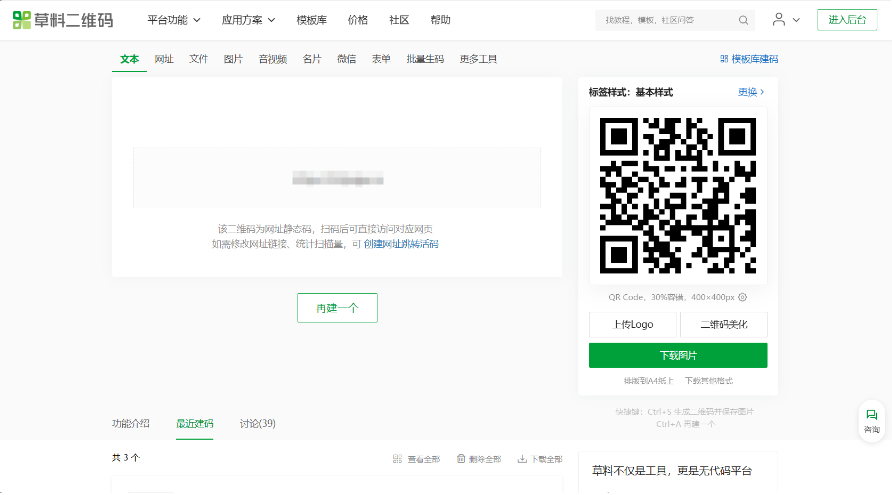Select the 表单 tab

381,59
